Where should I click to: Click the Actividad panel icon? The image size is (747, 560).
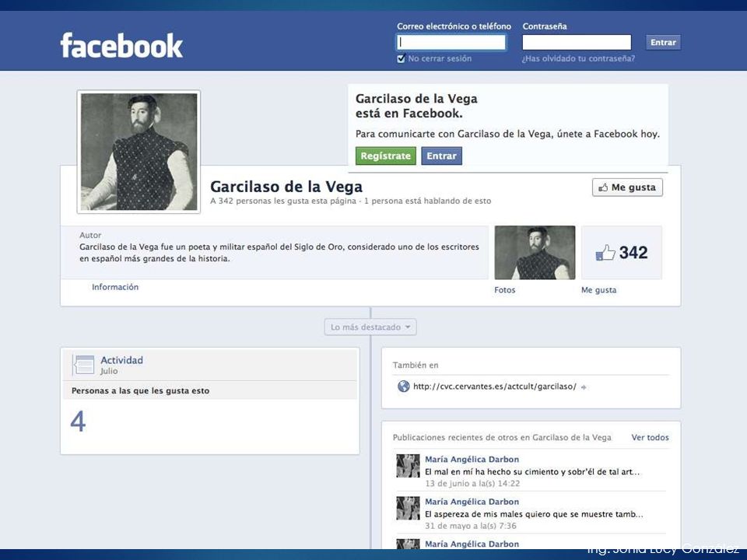[83, 365]
